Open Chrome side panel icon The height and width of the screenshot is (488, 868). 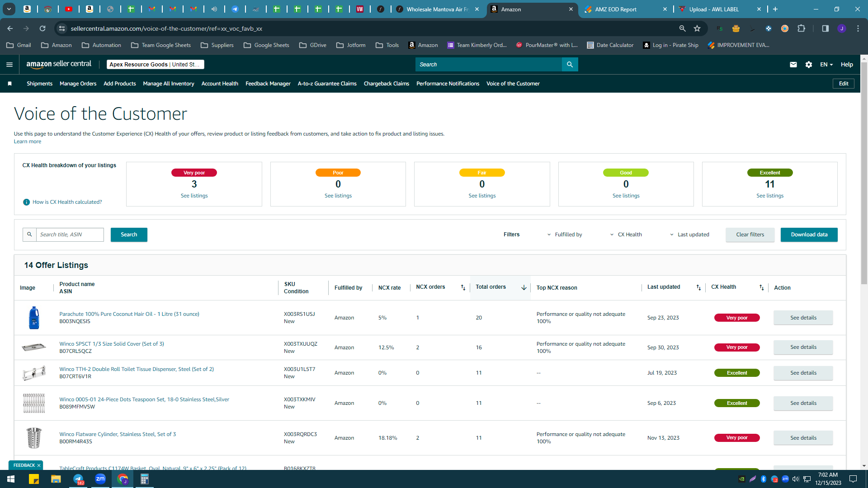click(x=825, y=28)
